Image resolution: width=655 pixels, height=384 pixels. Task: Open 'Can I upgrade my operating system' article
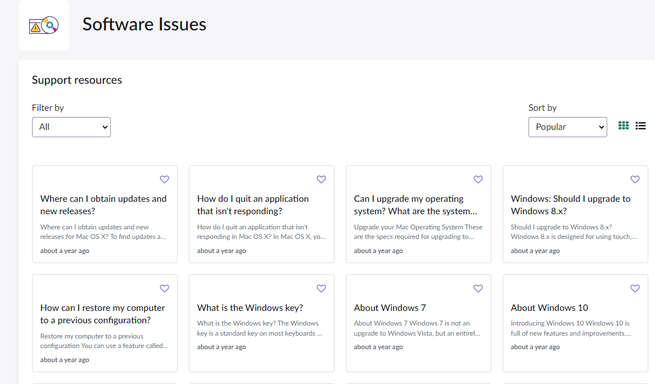[x=415, y=205]
